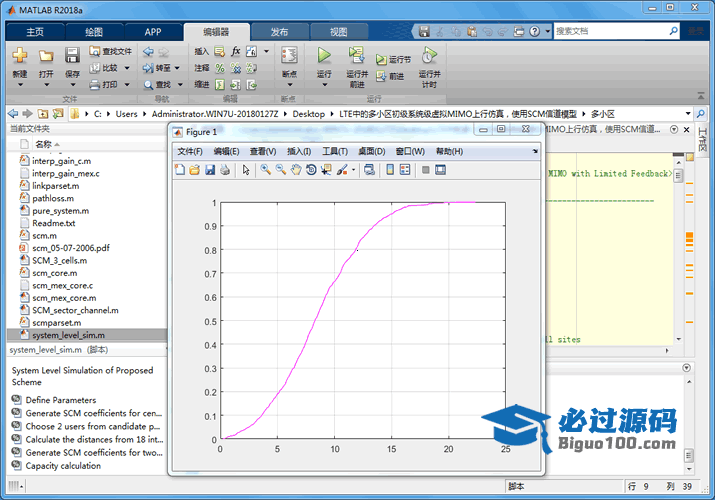Open 文件(F) menu in Figure 1
Image resolution: width=715 pixels, height=500 pixels.
point(190,151)
